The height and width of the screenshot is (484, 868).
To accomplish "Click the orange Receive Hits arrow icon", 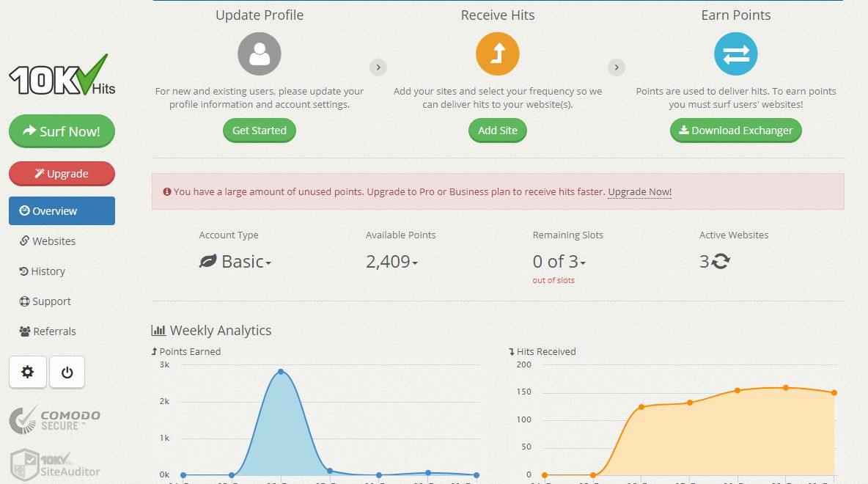I will pyautogui.click(x=498, y=54).
